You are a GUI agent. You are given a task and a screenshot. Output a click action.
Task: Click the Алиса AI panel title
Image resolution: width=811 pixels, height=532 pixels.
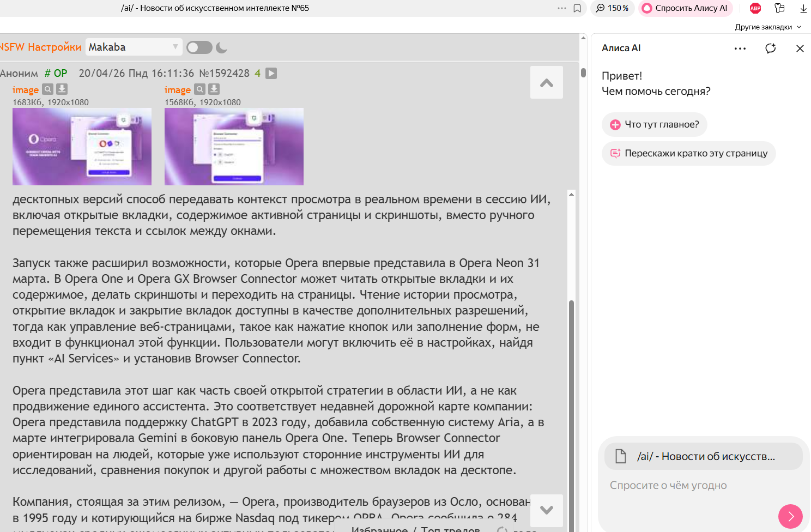pos(621,48)
